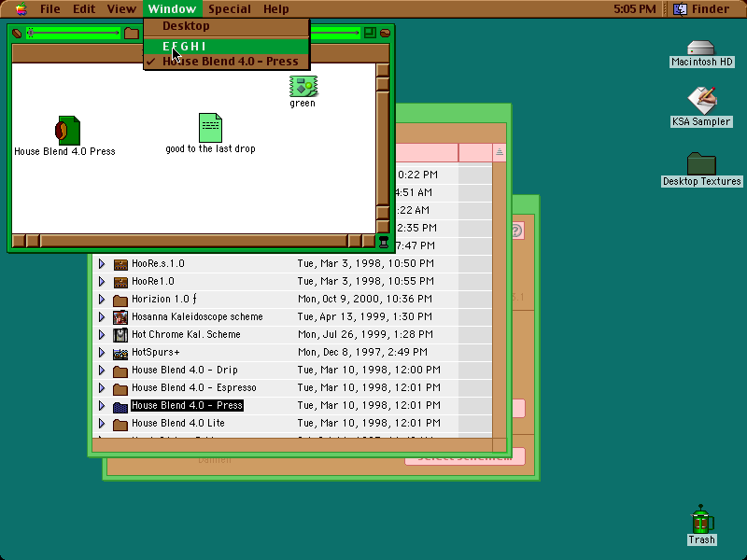The image size is (747, 560).
Task: Click the folder icon beside Horizion 1.0 ƒ
Action: click(x=120, y=300)
